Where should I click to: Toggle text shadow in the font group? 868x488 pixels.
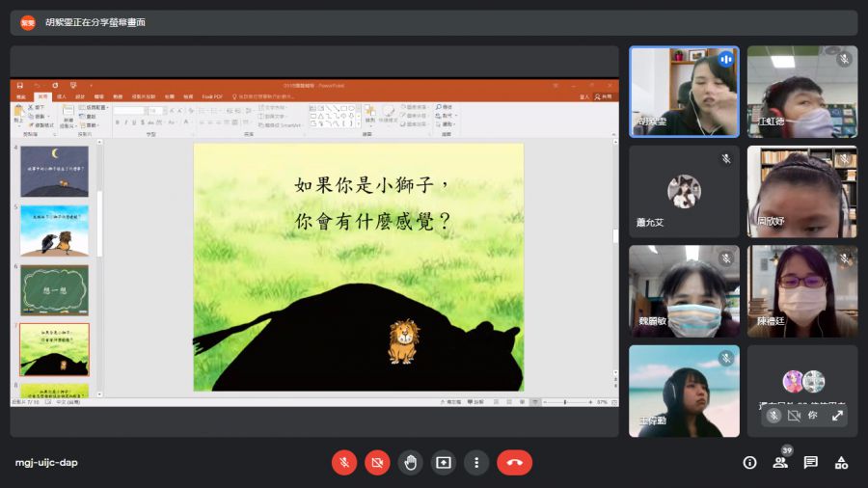[143, 122]
